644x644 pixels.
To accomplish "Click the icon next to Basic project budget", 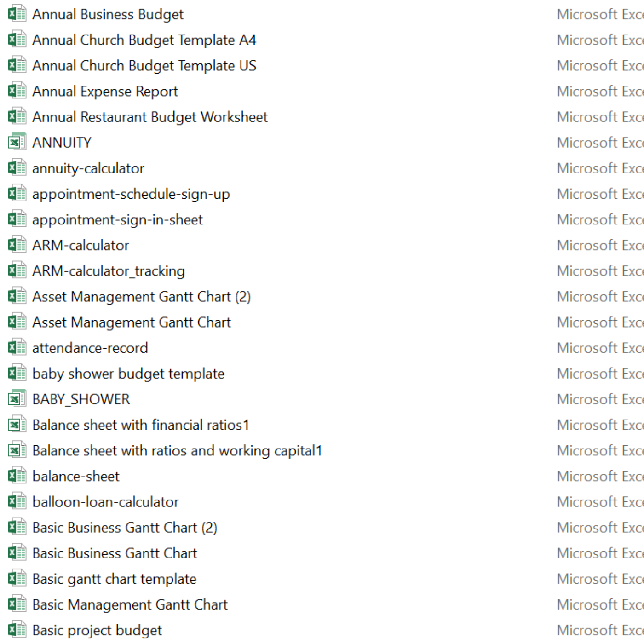I will point(17,630).
